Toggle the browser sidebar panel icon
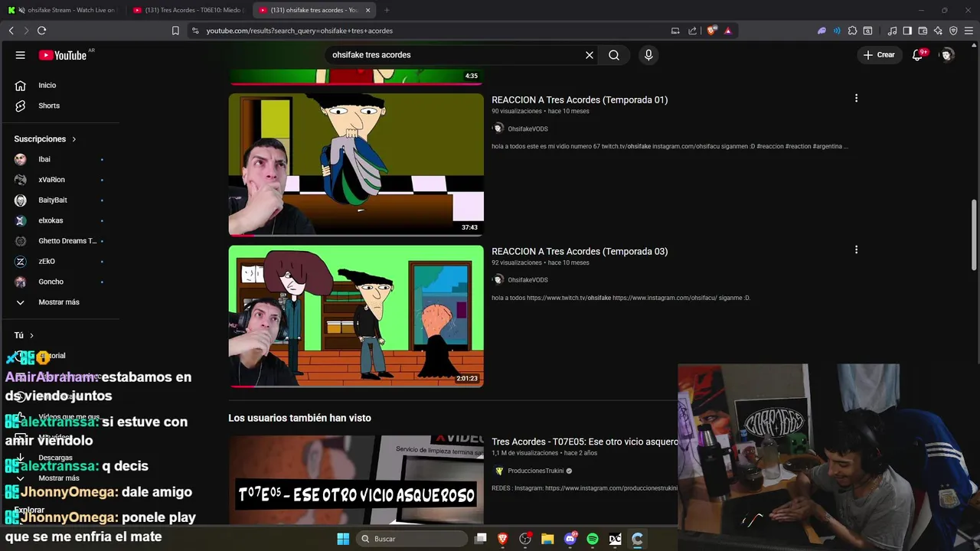The image size is (980, 551). (x=907, y=31)
